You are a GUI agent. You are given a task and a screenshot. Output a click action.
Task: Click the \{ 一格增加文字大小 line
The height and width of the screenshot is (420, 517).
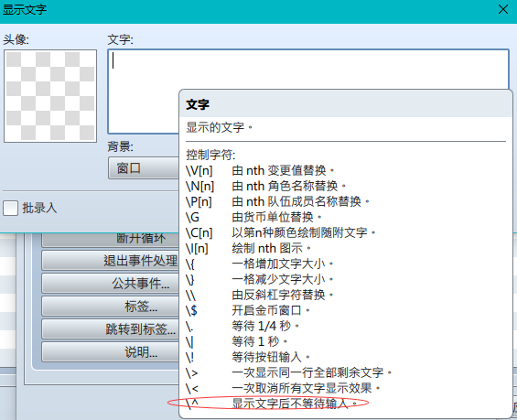click(260, 264)
